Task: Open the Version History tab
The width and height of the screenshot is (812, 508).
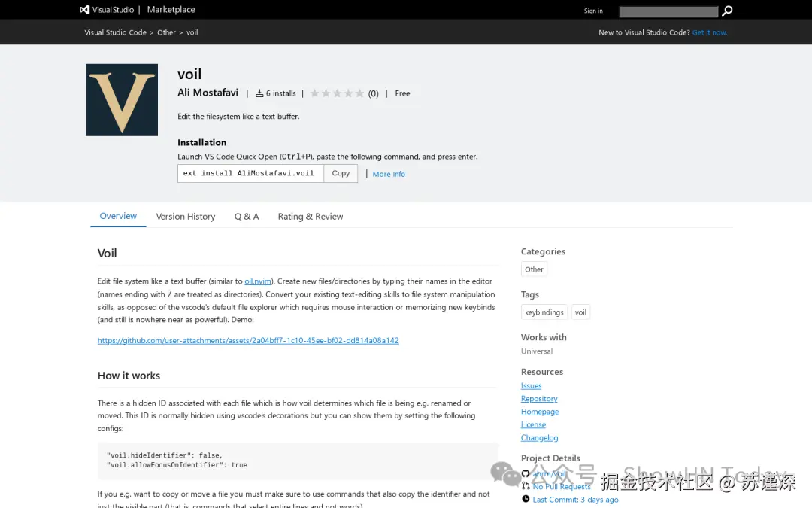Action: [186, 217]
